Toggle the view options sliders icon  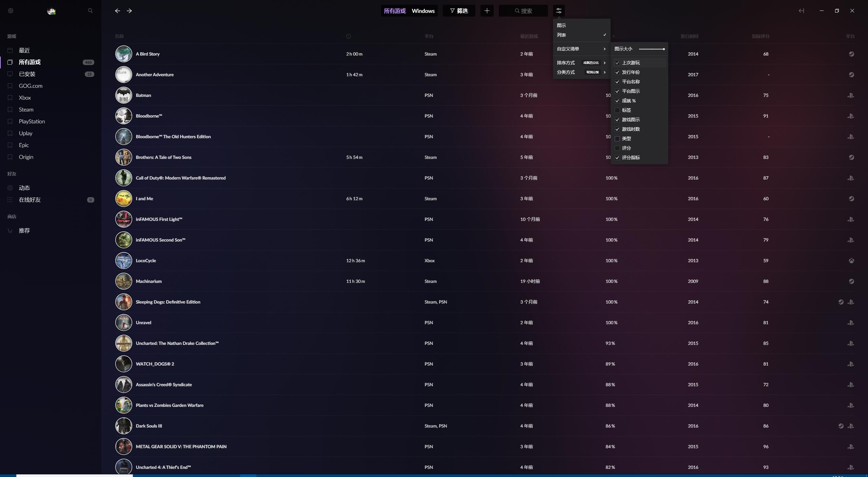[559, 11]
